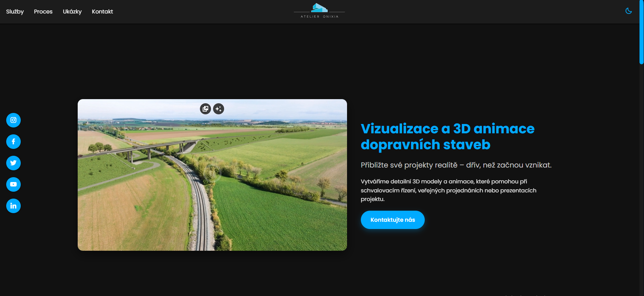This screenshot has width=644, height=296.
Task: Open the Facebook social link
Action: [x=13, y=142]
